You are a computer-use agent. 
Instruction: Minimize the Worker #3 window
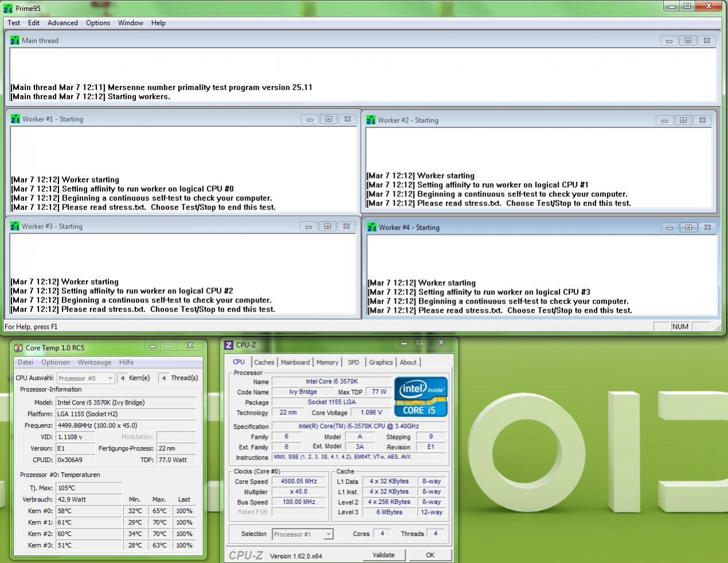click(309, 227)
